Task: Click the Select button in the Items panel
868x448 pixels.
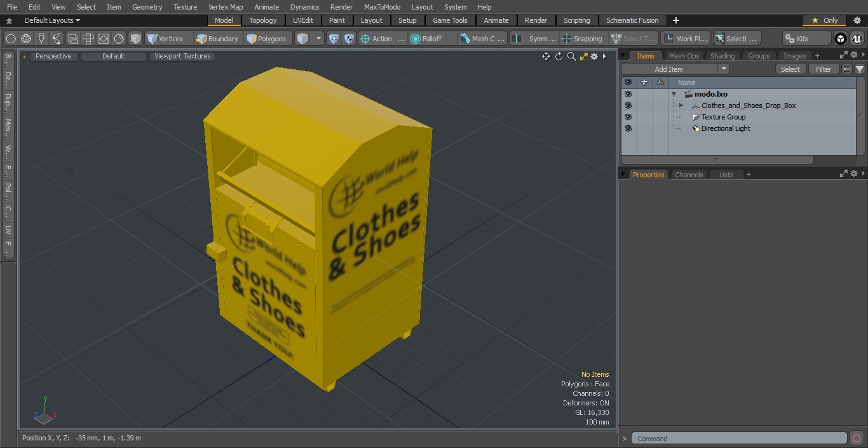Action: click(x=790, y=69)
